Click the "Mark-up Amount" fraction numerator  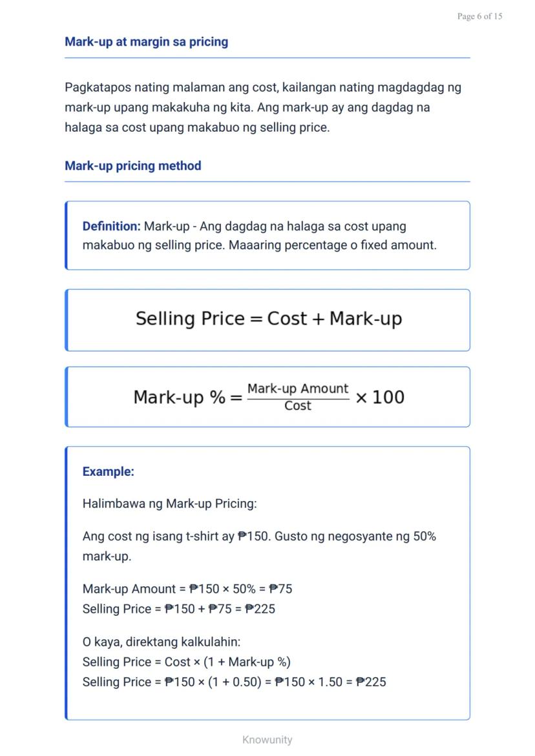click(x=297, y=389)
